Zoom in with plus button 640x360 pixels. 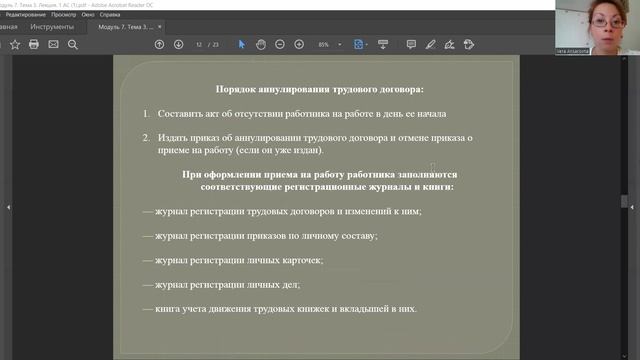299,44
